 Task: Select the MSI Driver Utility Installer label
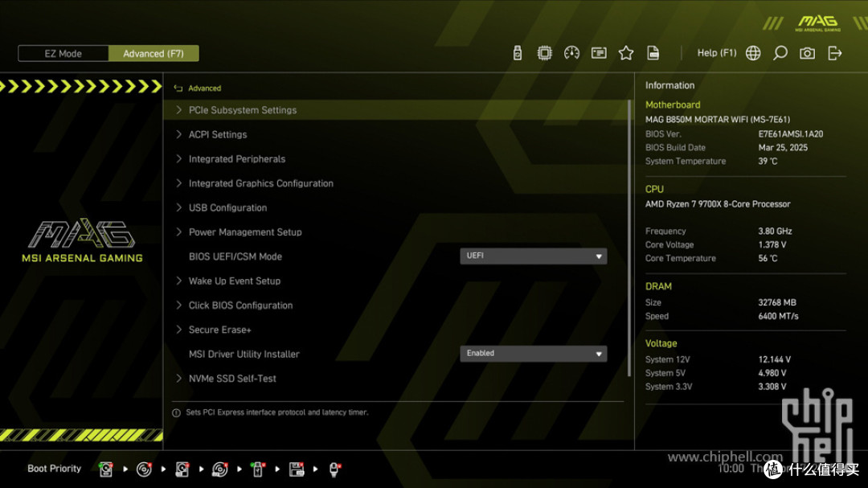point(244,354)
